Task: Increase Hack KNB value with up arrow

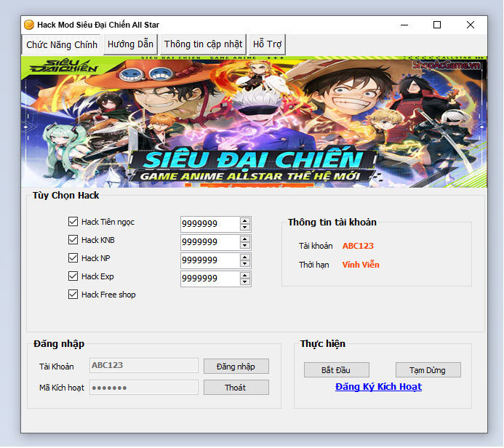Action: pos(245,239)
